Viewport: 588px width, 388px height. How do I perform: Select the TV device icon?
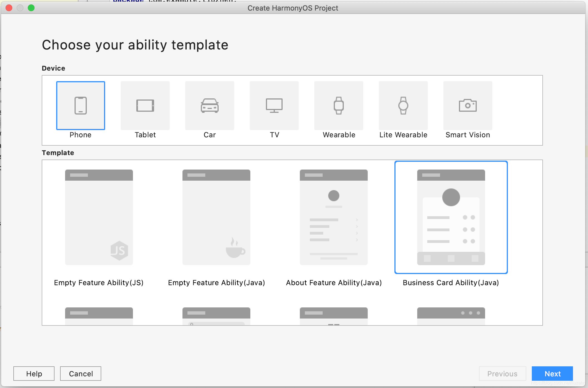pos(274,106)
